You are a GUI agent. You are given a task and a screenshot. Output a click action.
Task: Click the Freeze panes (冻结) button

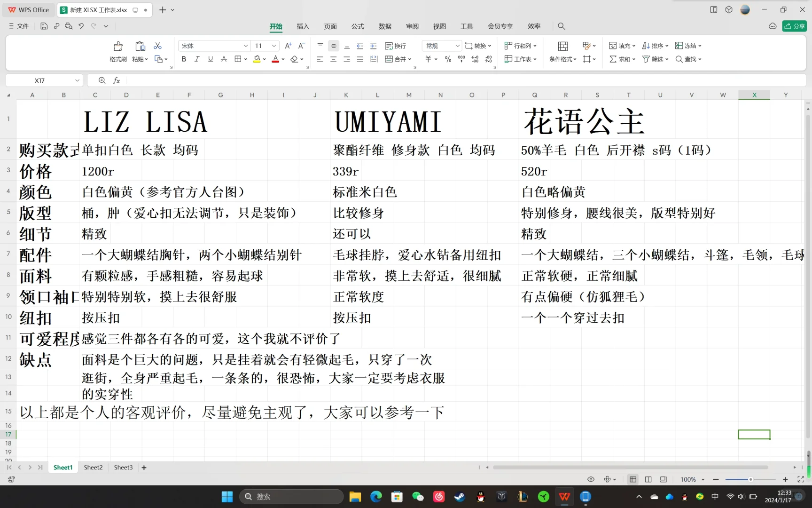tap(688, 46)
